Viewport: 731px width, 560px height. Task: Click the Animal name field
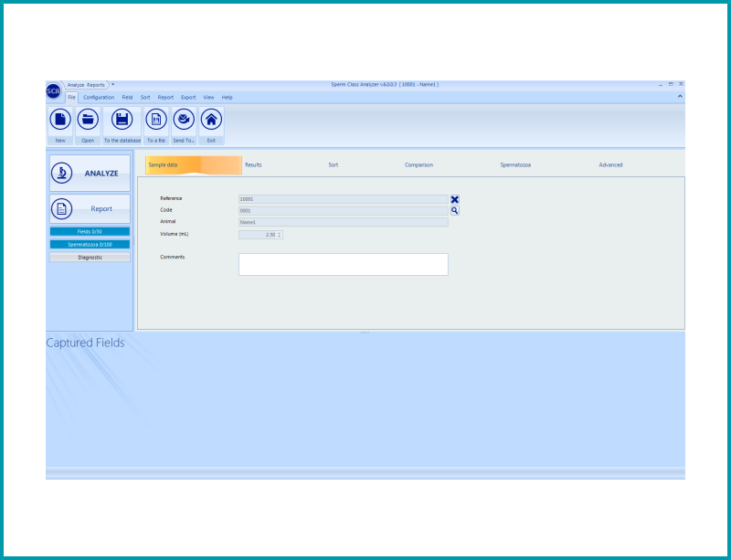(x=344, y=222)
